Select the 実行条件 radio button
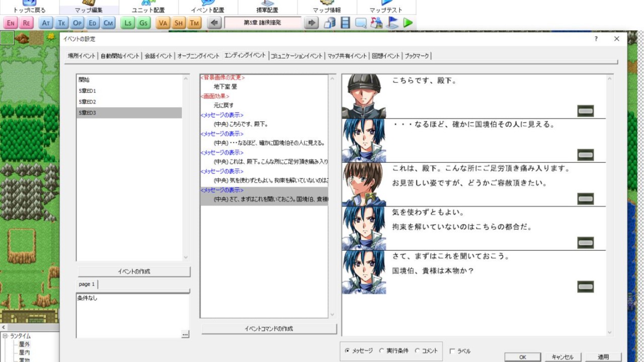Screen dimensions: 644x362 [x=382, y=351]
